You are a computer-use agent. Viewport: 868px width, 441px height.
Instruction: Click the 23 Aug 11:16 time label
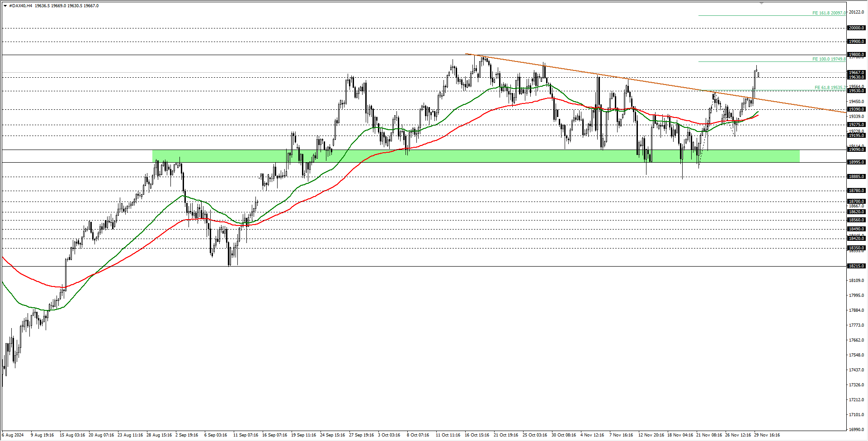pos(130,435)
